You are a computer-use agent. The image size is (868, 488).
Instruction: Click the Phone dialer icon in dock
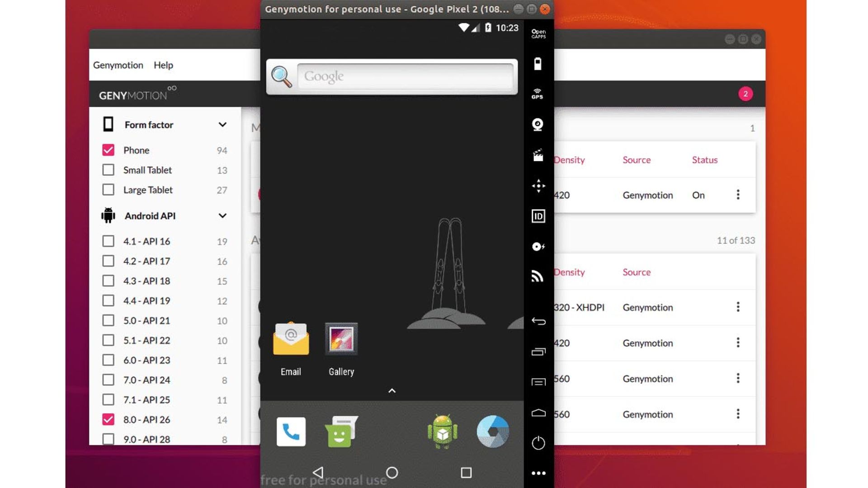click(x=292, y=431)
